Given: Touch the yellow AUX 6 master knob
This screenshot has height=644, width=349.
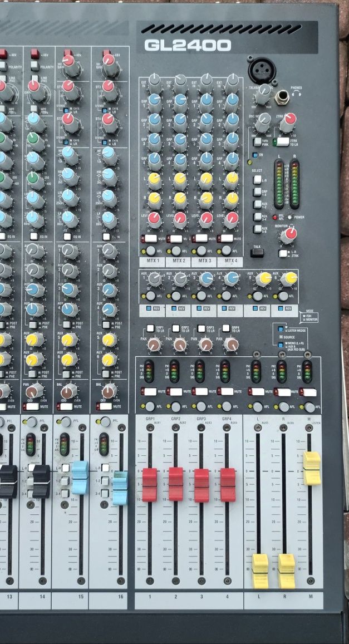Looking at the screenshot, I should point(289,279).
